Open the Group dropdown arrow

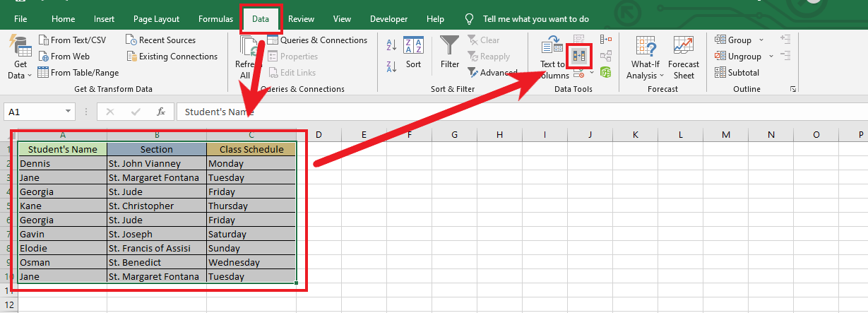(x=761, y=40)
